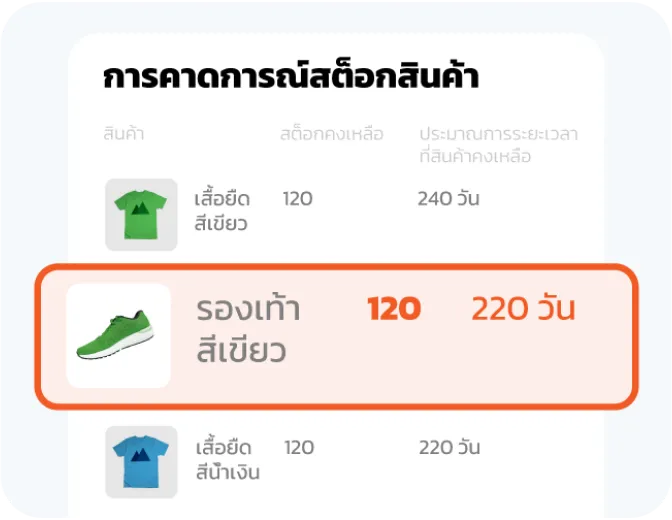This screenshot has width=672, height=520.
Task: Click the mountain print on the green shirt
Action: 141,209
